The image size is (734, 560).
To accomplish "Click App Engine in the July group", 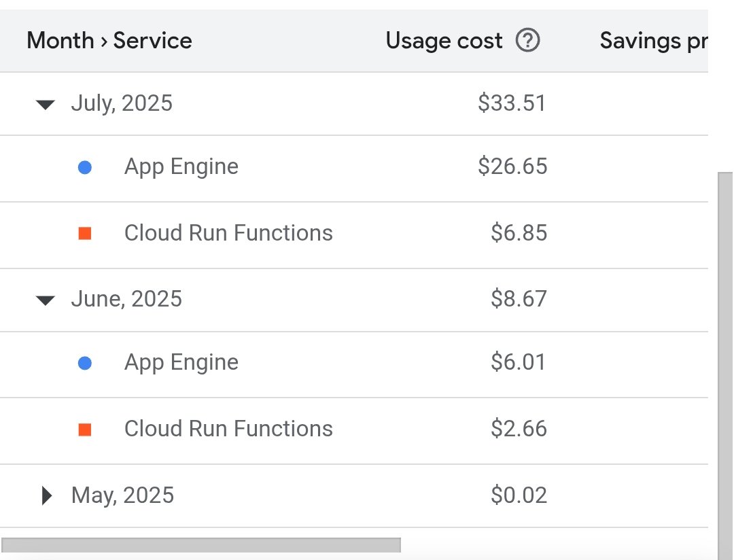I will click(181, 167).
